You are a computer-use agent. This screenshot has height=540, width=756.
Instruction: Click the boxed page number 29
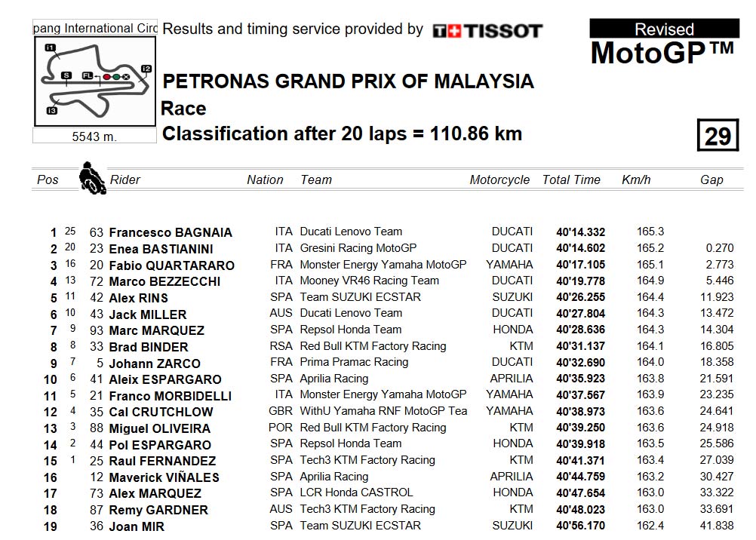[x=718, y=136]
